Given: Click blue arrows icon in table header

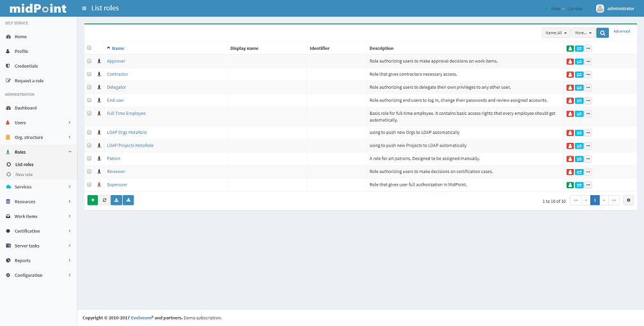Looking at the screenshot, I should pos(579,48).
